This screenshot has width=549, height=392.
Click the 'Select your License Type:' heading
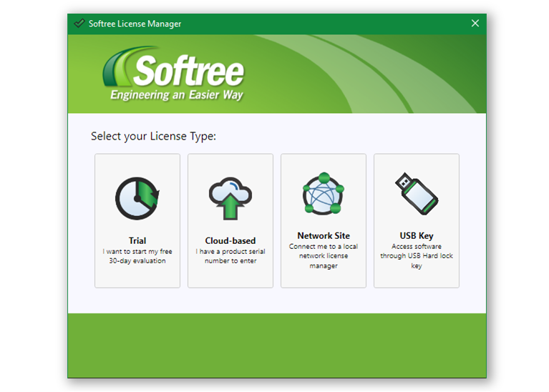[x=153, y=136]
